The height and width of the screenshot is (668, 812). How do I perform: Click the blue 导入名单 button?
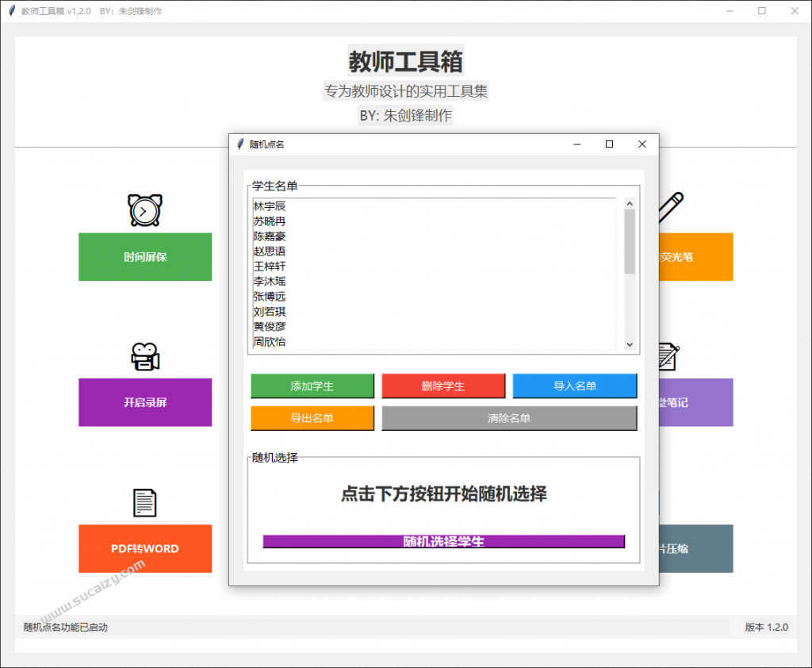coord(574,386)
